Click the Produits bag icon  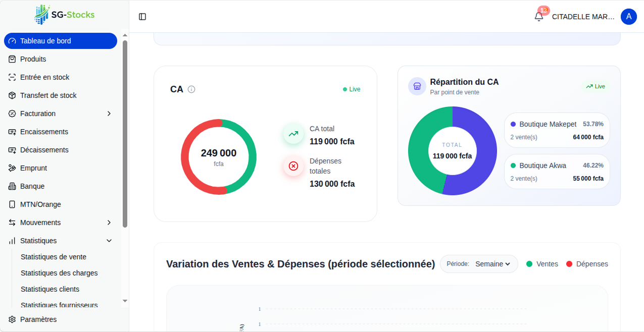(x=12, y=59)
